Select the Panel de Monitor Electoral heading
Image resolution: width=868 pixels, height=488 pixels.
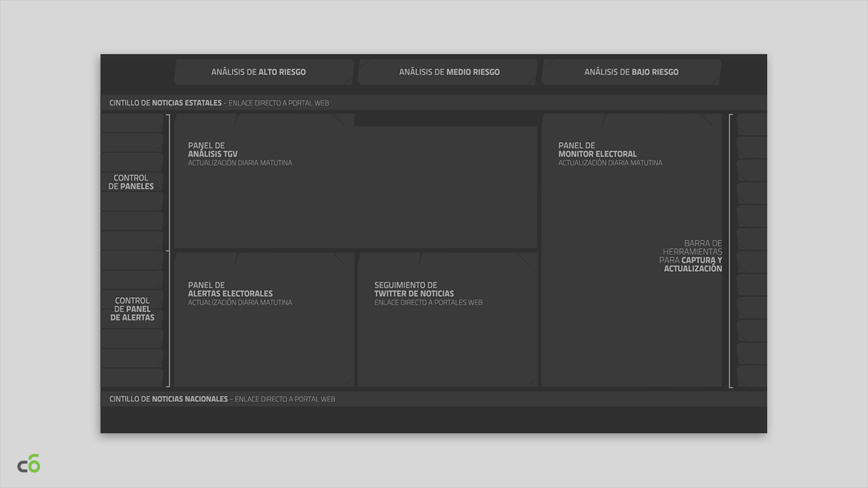point(598,150)
